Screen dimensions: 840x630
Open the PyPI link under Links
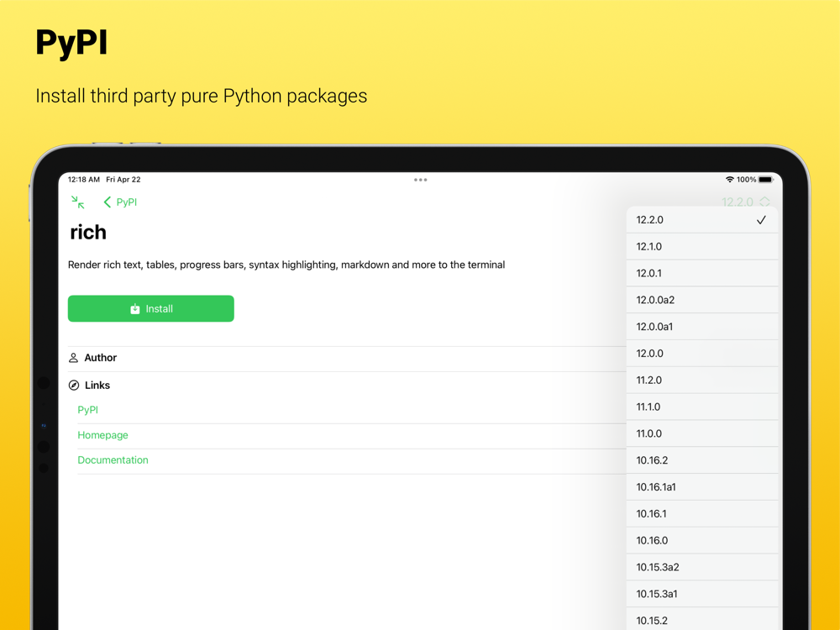[88, 410]
